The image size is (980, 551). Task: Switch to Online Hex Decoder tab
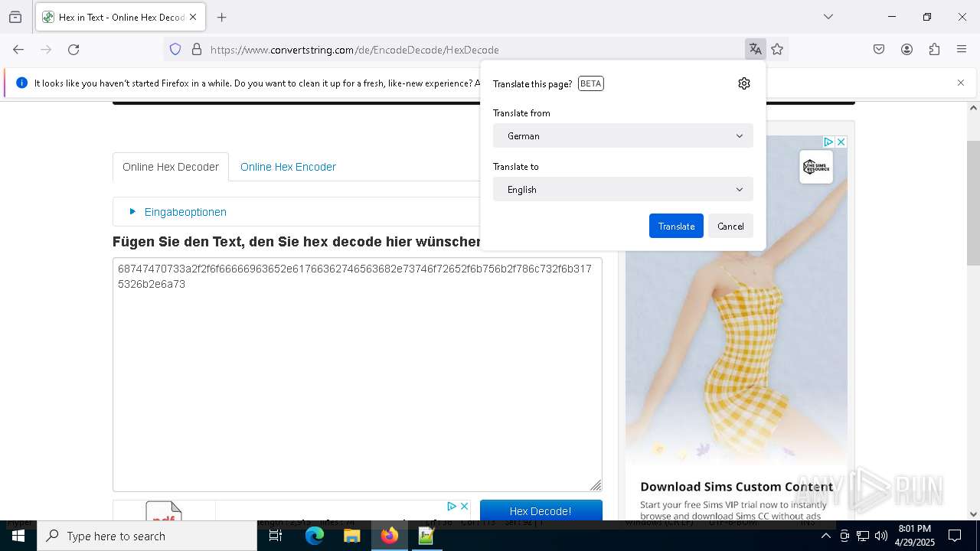(x=171, y=167)
